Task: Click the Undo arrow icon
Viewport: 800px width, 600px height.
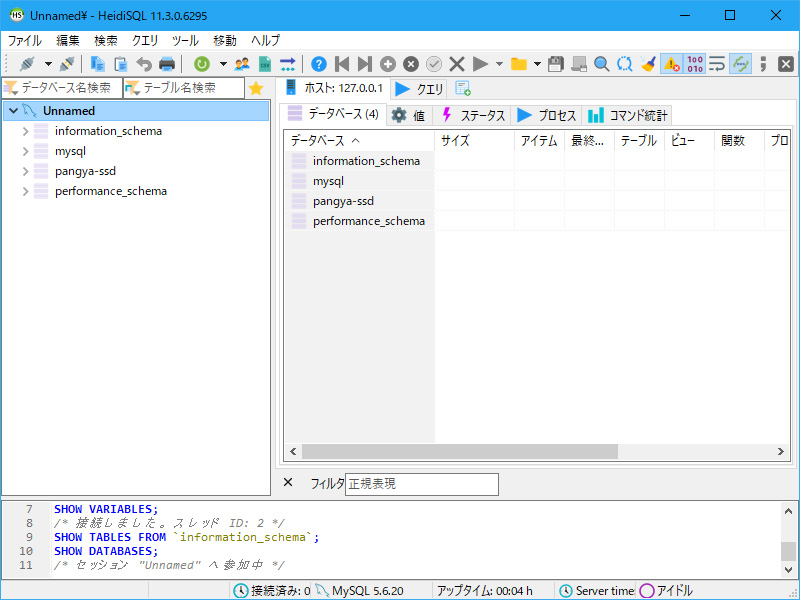Action: click(144, 64)
